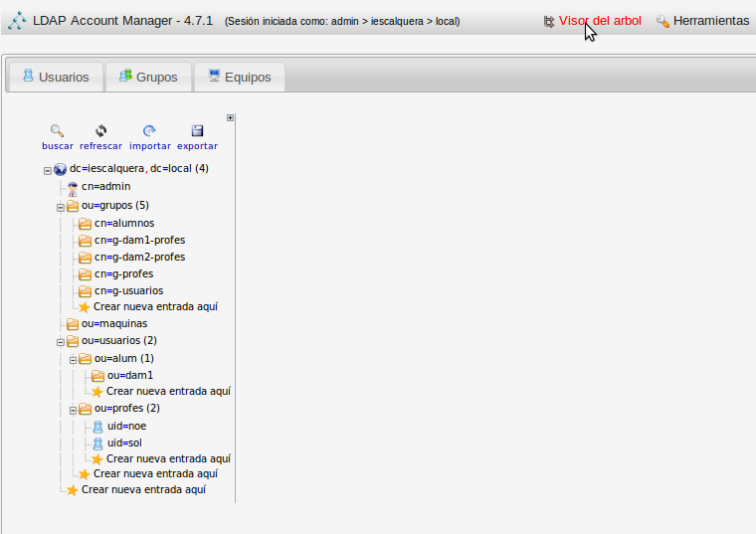This screenshot has height=534, width=756.
Task: Click the refrescar text link
Action: click(100, 146)
